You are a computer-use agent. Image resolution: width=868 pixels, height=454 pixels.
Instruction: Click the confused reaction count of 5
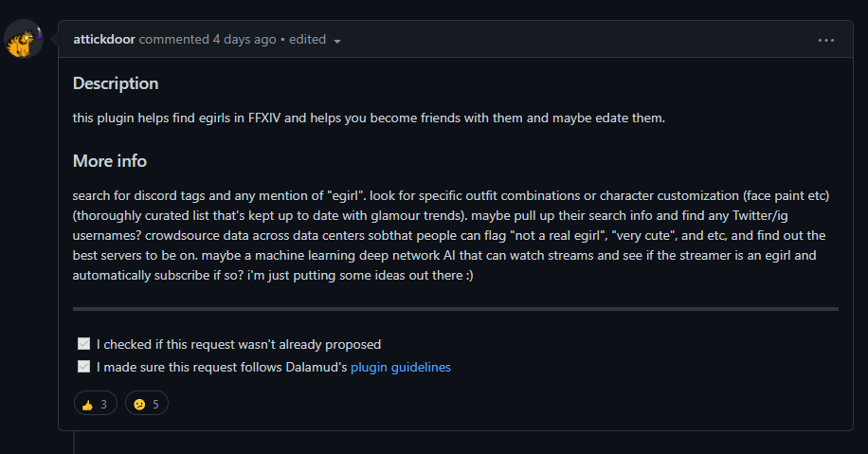154,405
